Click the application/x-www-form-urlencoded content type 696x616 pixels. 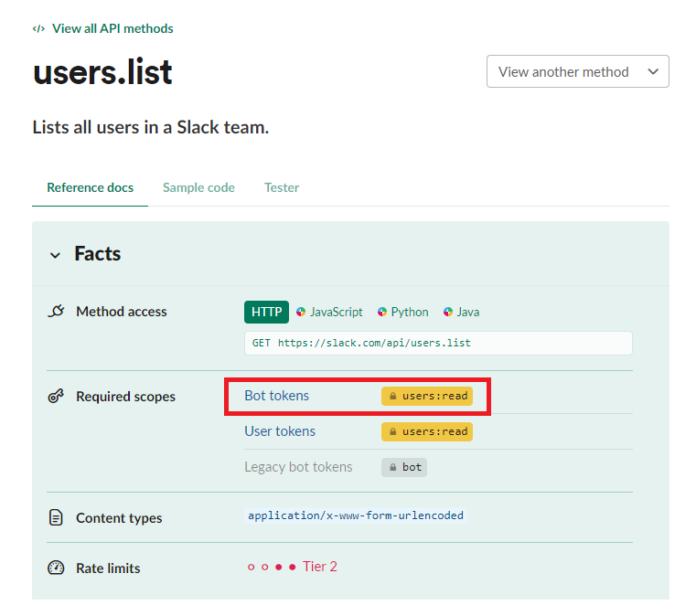tap(356, 515)
